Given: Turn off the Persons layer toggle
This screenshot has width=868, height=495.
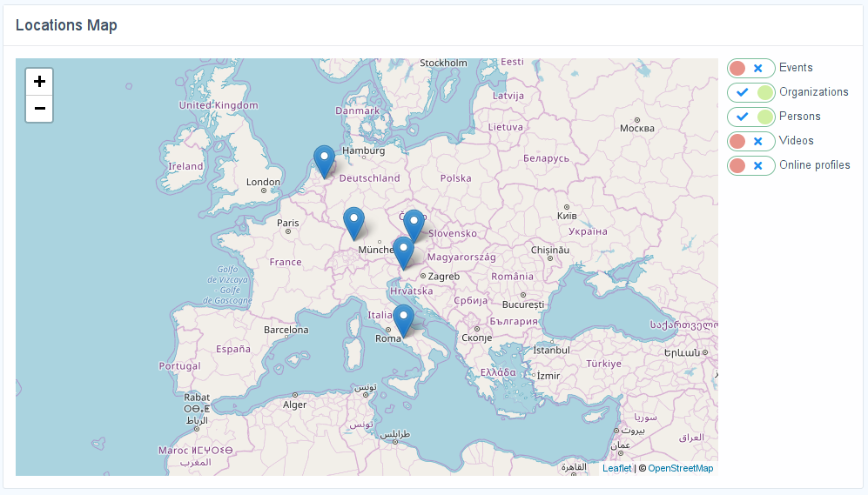Looking at the screenshot, I should (750, 117).
